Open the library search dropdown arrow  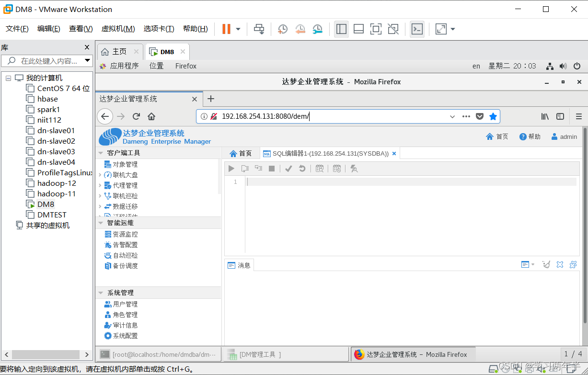click(x=87, y=61)
